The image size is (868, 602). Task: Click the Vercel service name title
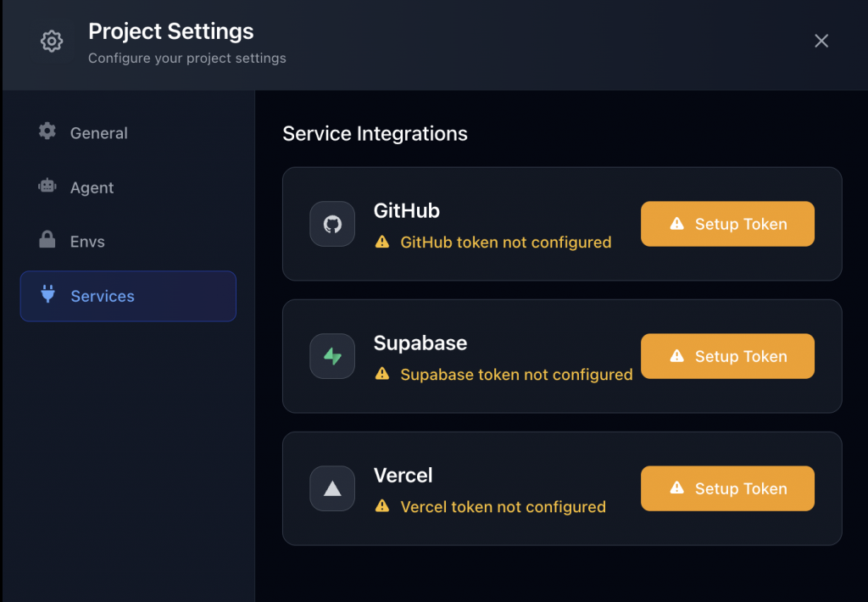pos(403,475)
